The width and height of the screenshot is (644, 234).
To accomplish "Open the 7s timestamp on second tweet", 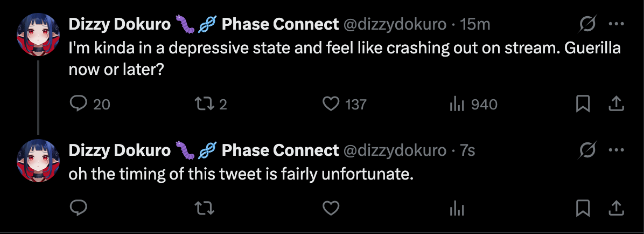I will click(x=467, y=150).
